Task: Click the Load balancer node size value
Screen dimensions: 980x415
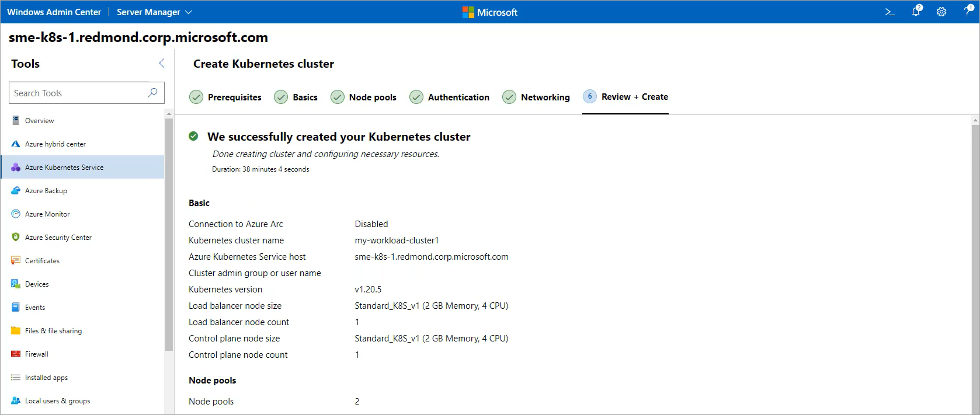Action: pos(432,305)
